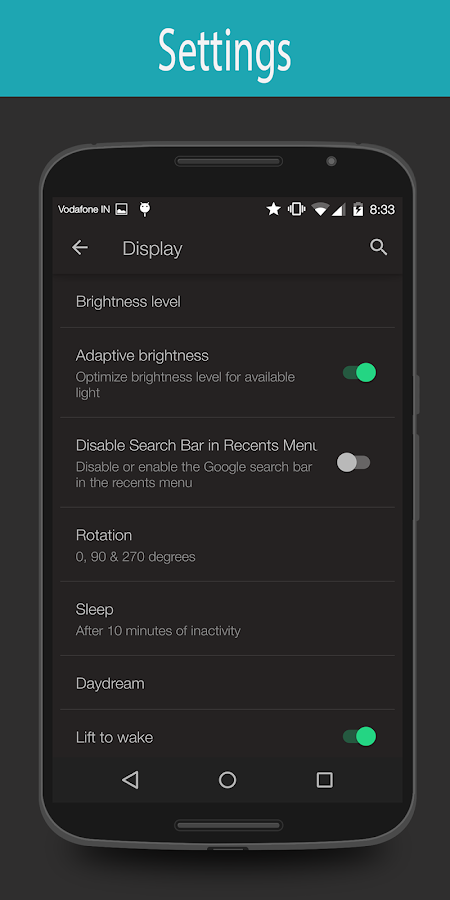450x900 pixels.
Task: Open the Rotation degrees options
Action: click(227, 545)
